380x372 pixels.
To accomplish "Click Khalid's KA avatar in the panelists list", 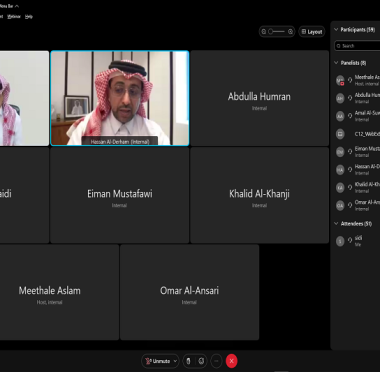I will click(x=340, y=187).
